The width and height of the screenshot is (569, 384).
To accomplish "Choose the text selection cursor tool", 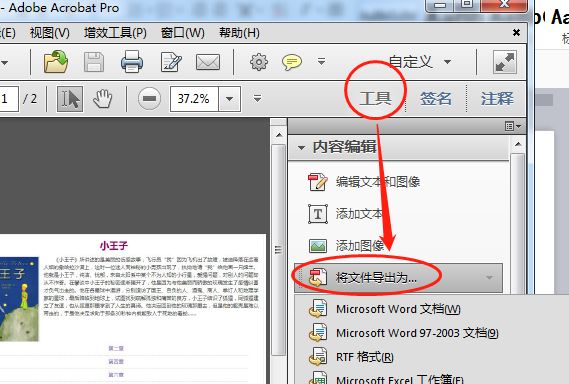I will point(70,99).
